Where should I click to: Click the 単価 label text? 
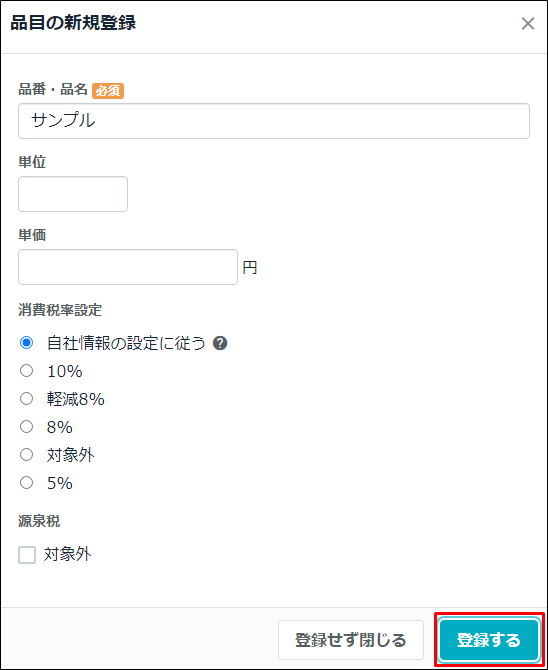click(32, 235)
